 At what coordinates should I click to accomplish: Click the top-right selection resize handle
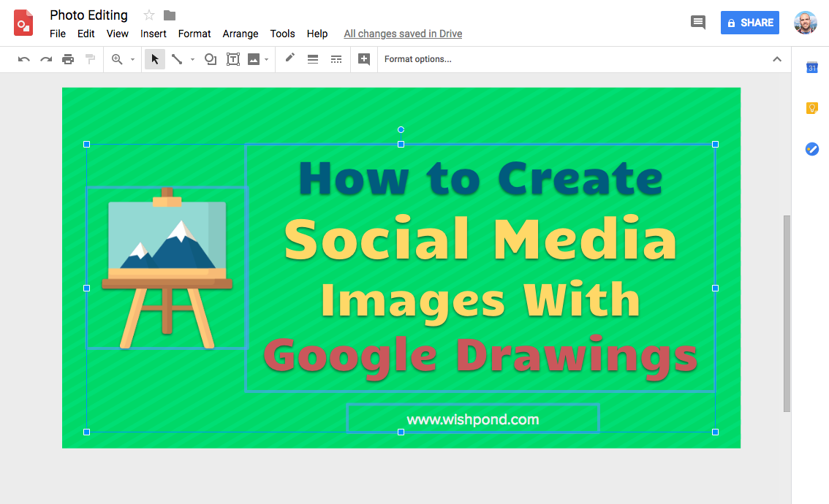(716, 144)
